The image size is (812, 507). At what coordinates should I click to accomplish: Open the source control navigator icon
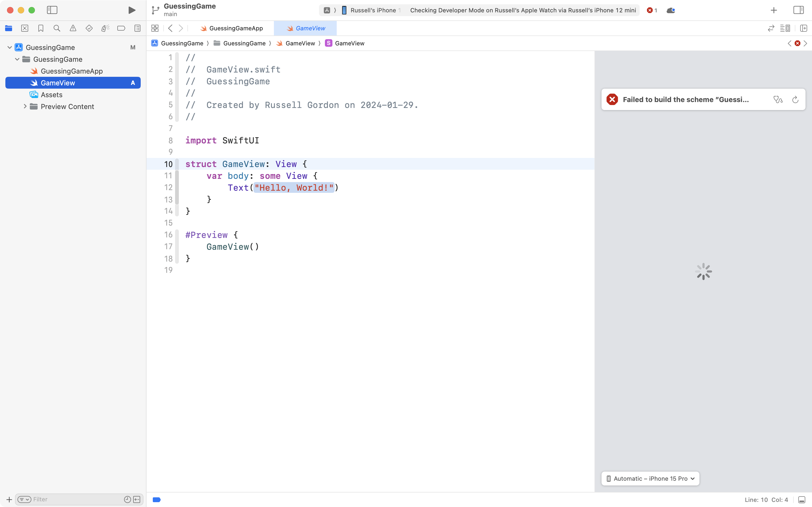(x=24, y=28)
